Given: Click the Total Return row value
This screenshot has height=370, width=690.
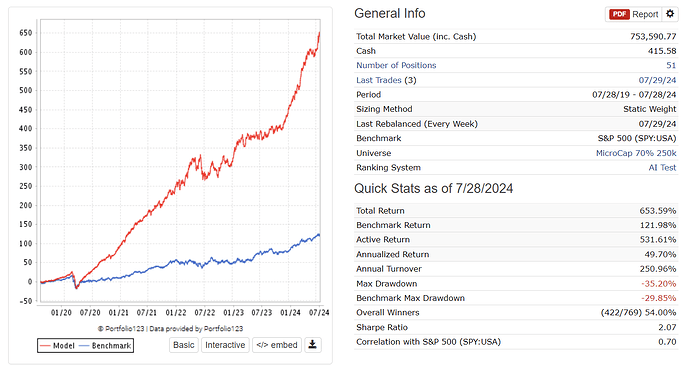Looking at the screenshot, I should pyautogui.click(x=658, y=211).
